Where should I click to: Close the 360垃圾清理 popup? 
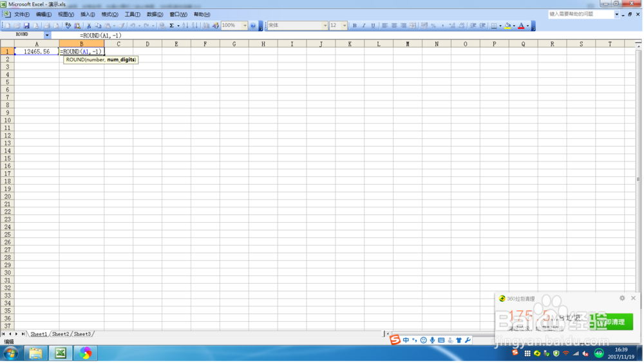634,299
